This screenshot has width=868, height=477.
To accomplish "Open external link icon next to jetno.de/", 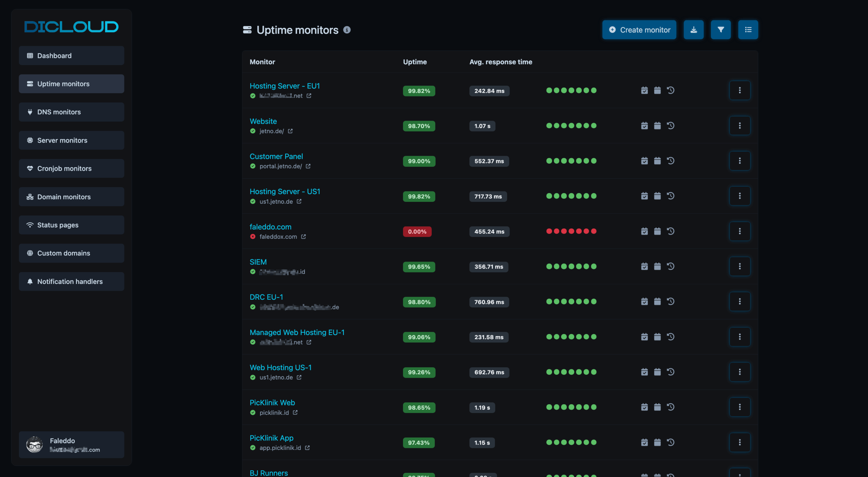I will click(290, 131).
